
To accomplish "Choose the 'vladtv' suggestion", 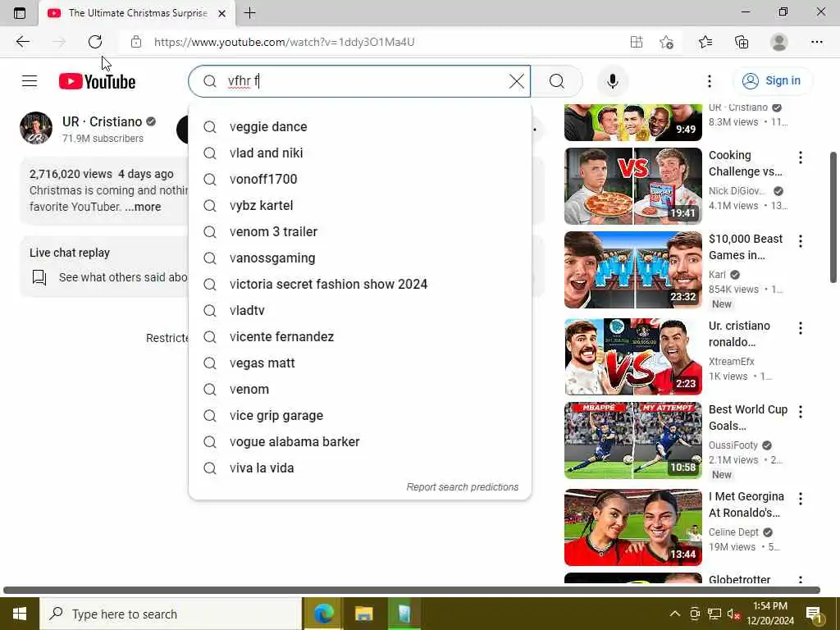I will click(360, 310).
